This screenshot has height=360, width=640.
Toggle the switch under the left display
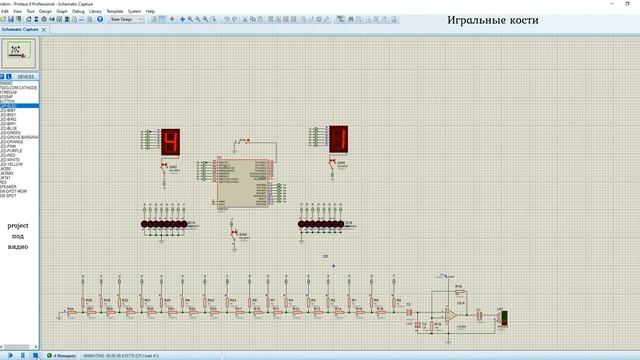pos(164,167)
